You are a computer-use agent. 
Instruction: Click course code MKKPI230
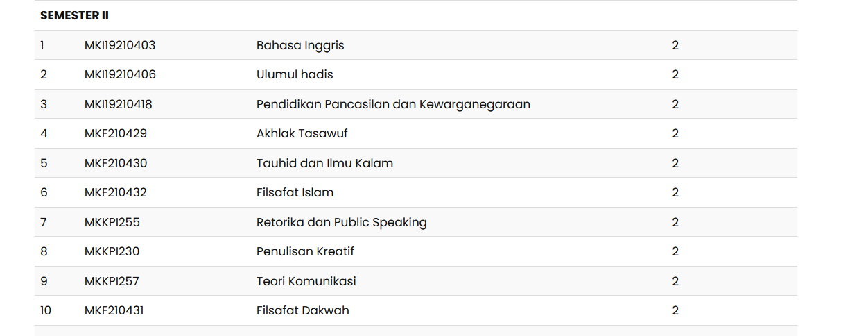click(x=112, y=251)
